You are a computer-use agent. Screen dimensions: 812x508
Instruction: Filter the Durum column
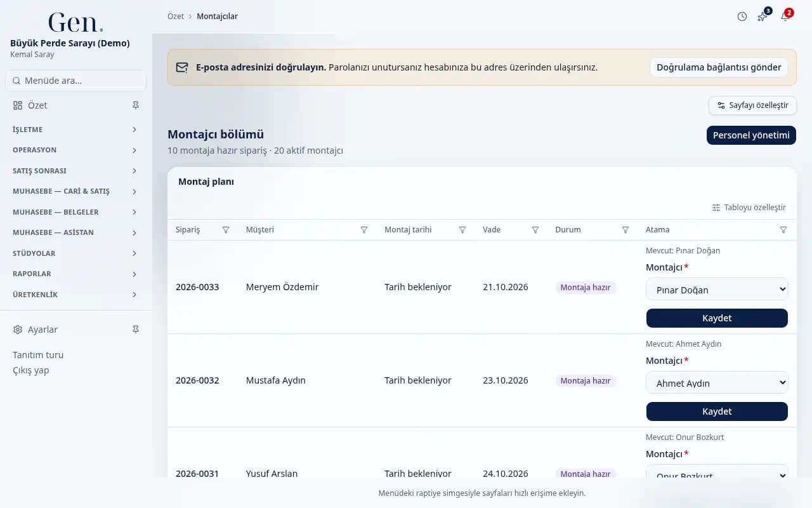[625, 230]
